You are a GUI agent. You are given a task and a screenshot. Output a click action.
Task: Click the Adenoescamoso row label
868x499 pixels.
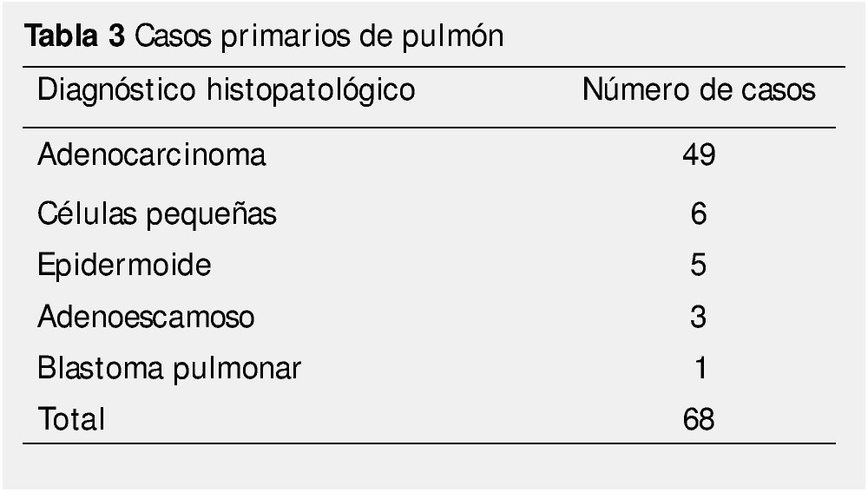pyautogui.click(x=146, y=317)
